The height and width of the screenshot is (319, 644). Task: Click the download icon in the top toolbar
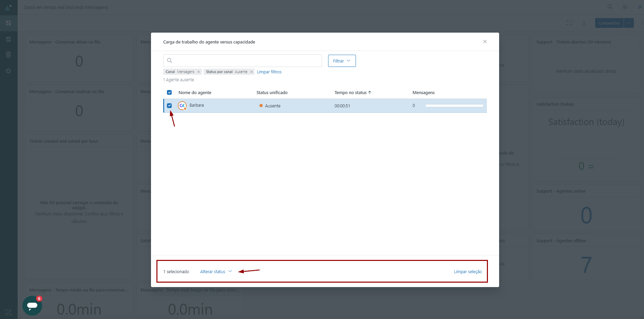pyautogui.click(x=584, y=23)
